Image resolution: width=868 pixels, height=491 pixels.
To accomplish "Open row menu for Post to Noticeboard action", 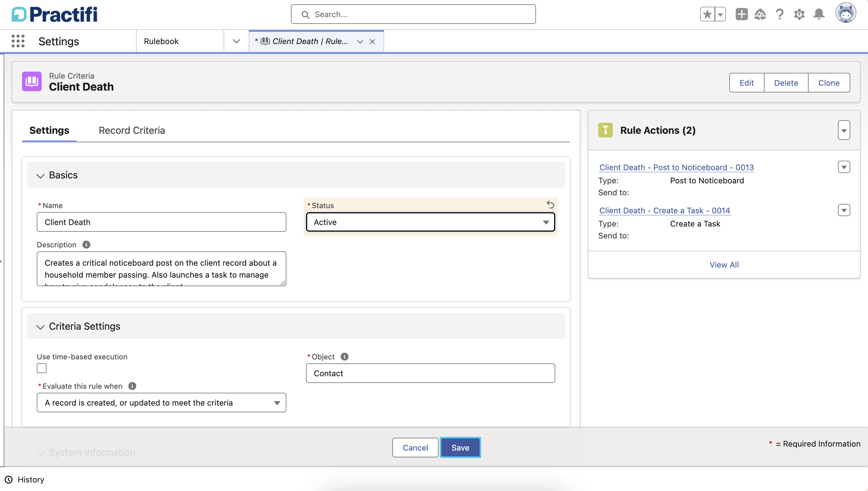I will click(x=844, y=167).
